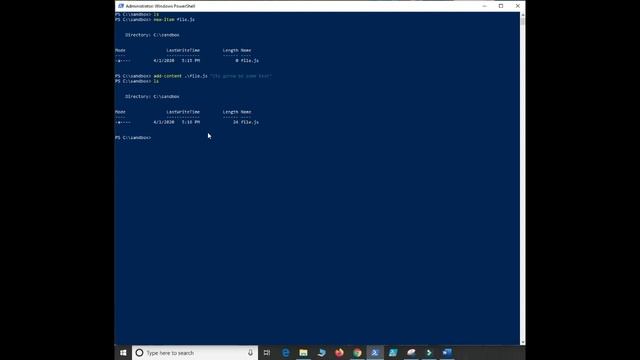Maximize the PowerShell window
The image size is (640, 360).
point(501,6)
